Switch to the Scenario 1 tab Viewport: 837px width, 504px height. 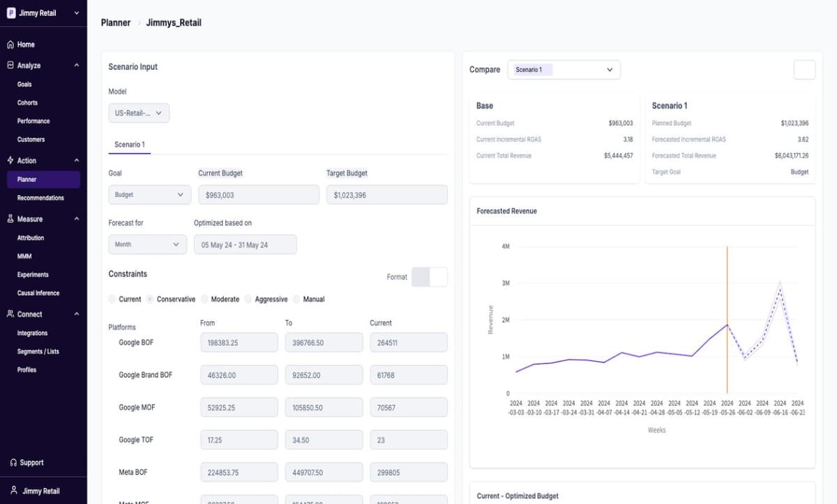(x=130, y=145)
